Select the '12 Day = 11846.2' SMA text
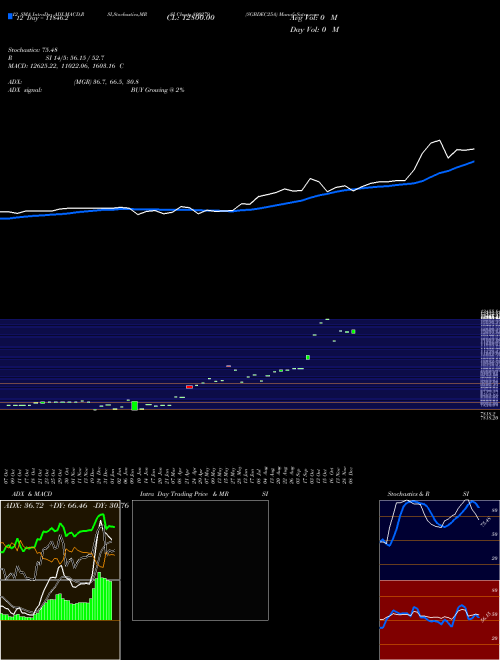This screenshot has height=660, width=500. [x=41, y=19]
